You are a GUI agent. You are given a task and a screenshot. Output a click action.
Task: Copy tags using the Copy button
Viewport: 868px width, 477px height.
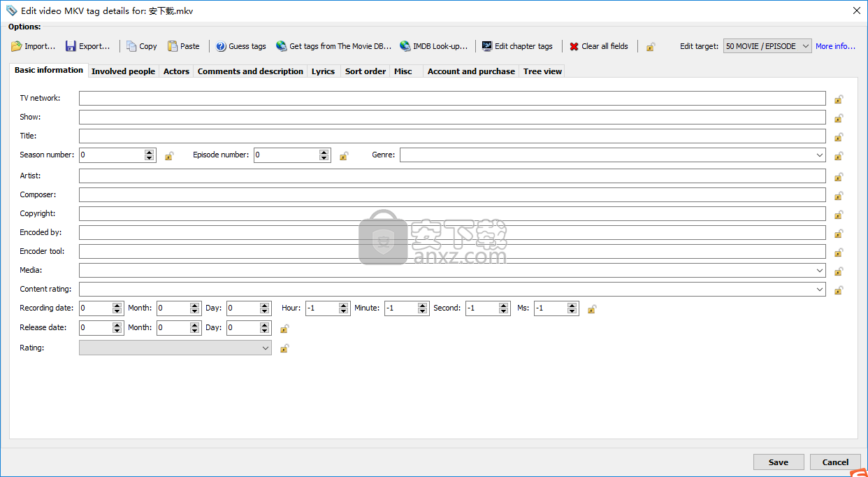point(142,46)
